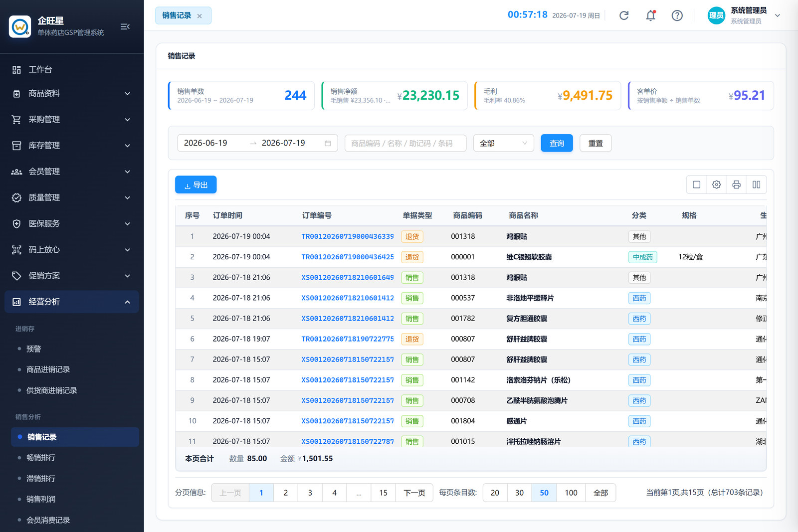Click 会员管理 people icon
The image size is (798, 532).
coord(16,172)
